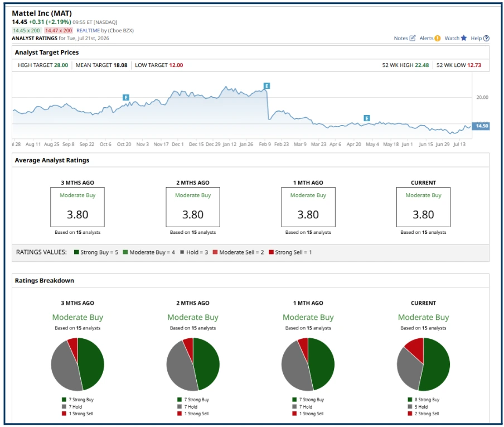Click the CURRENT rating box 3.80

coord(423,207)
